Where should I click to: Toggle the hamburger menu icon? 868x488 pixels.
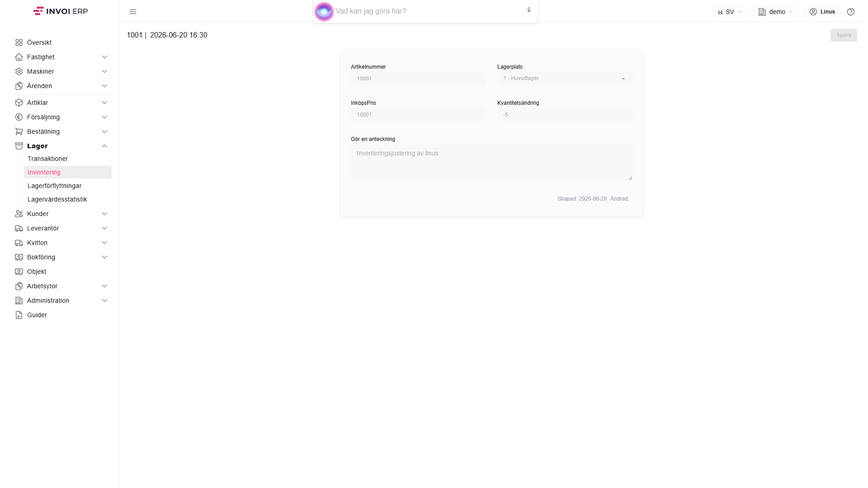(x=133, y=12)
